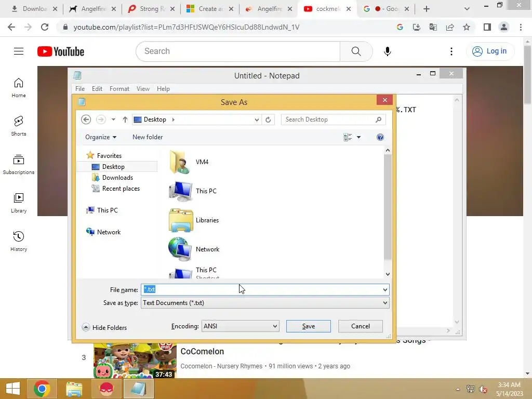The image size is (532, 399).
Task: Click the YouTube search magnifier button
Action: point(356,51)
